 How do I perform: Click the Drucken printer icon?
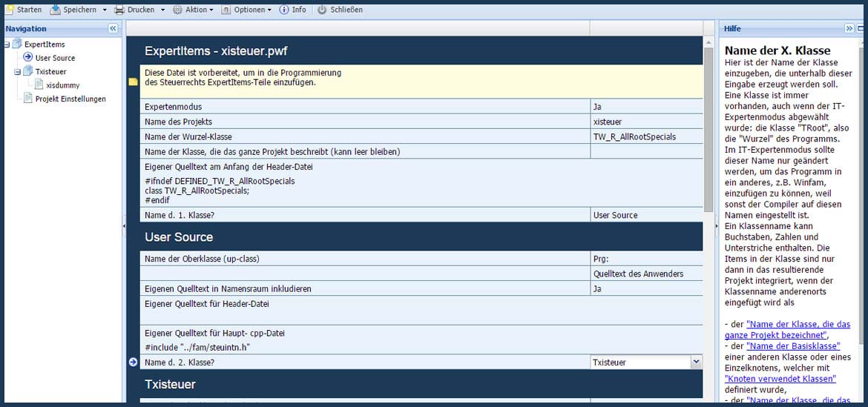click(x=119, y=10)
